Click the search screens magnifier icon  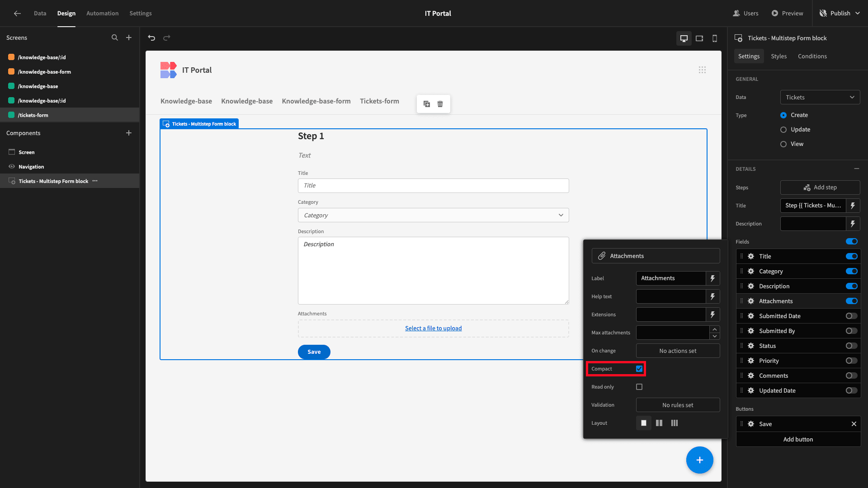pos(115,38)
